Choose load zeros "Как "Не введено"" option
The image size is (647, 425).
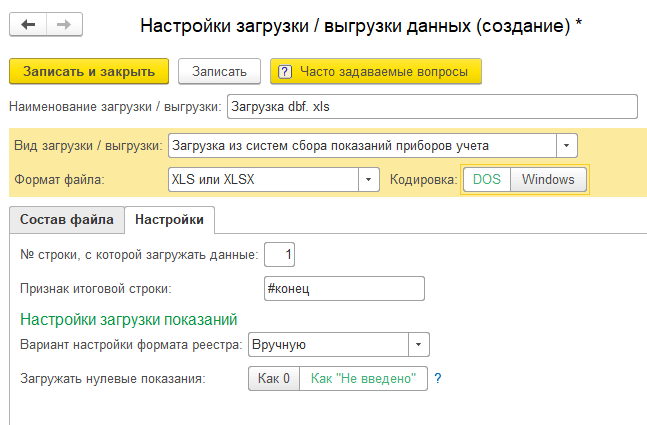363,378
